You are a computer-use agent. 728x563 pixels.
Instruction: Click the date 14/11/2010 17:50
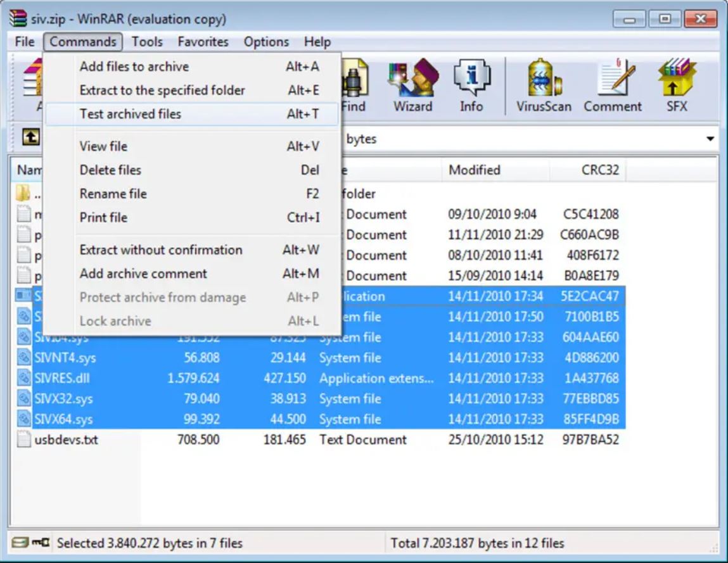(495, 317)
